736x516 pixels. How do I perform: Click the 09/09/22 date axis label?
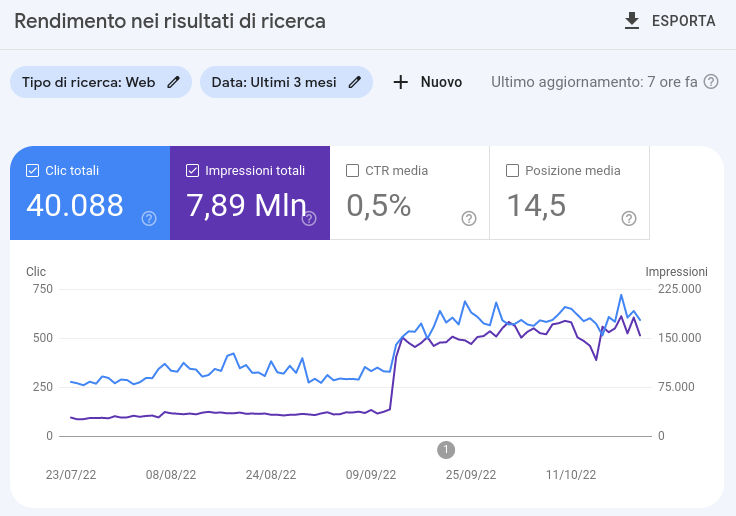371,475
